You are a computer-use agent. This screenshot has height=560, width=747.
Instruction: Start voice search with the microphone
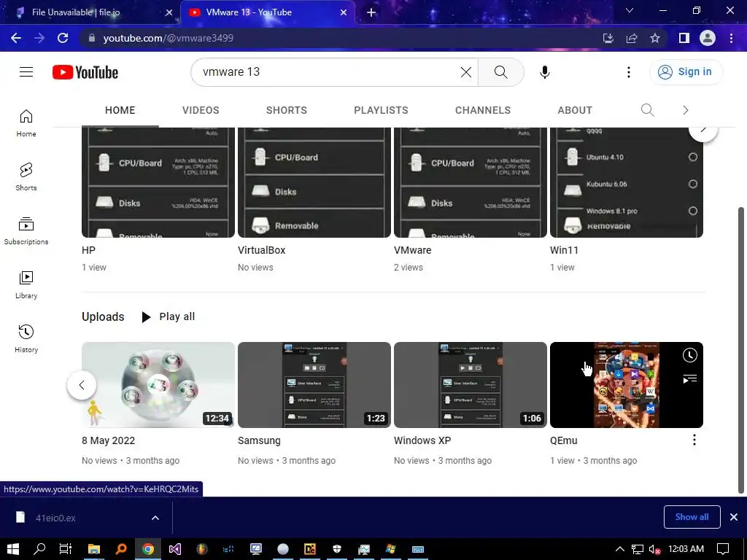click(x=544, y=72)
